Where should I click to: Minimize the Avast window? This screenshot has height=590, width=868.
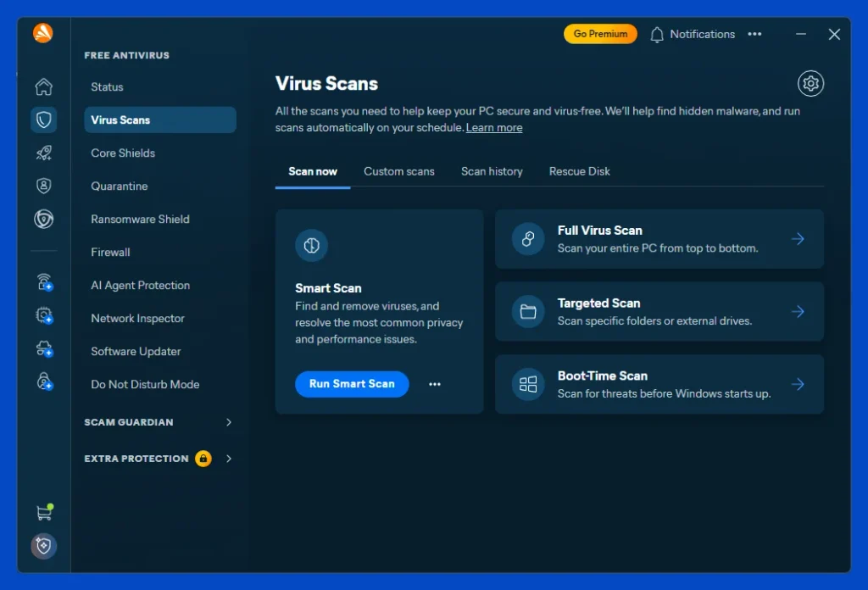(800, 34)
